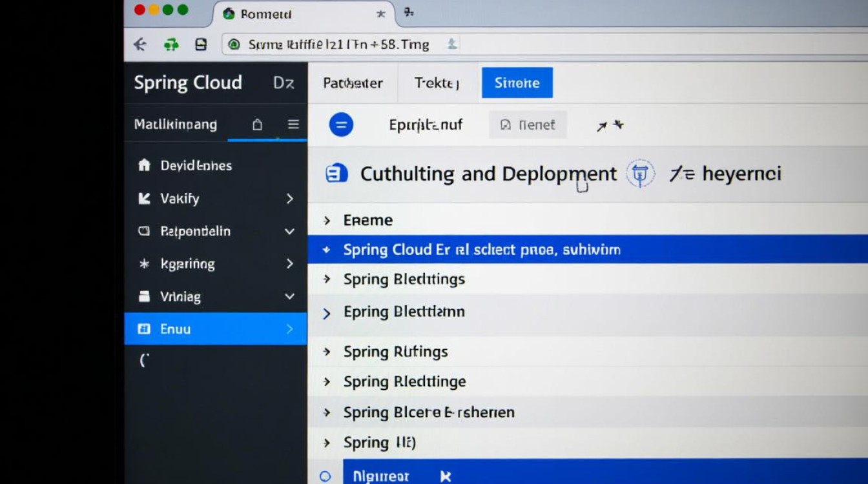Select the radio circle beside Nlgirreat
The image size is (868, 484).
click(x=325, y=476)
